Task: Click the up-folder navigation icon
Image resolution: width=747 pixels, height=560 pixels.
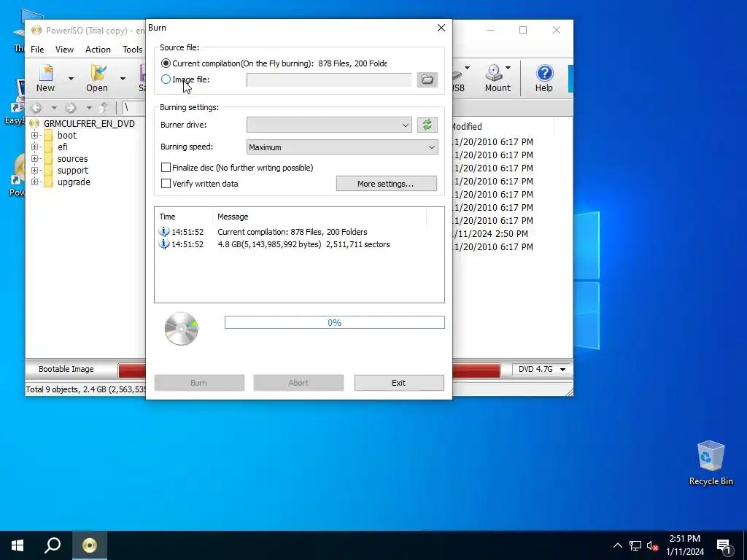Action: tap(104, 108)
